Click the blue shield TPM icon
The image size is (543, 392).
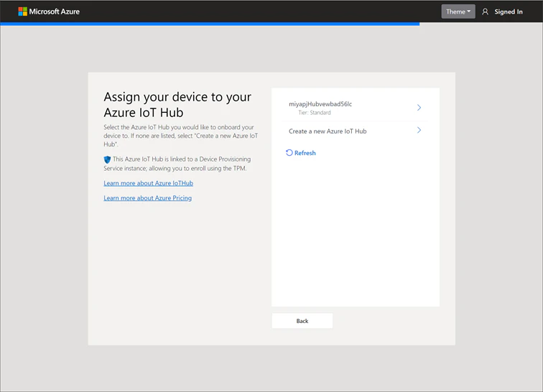[x=107, y=159]
